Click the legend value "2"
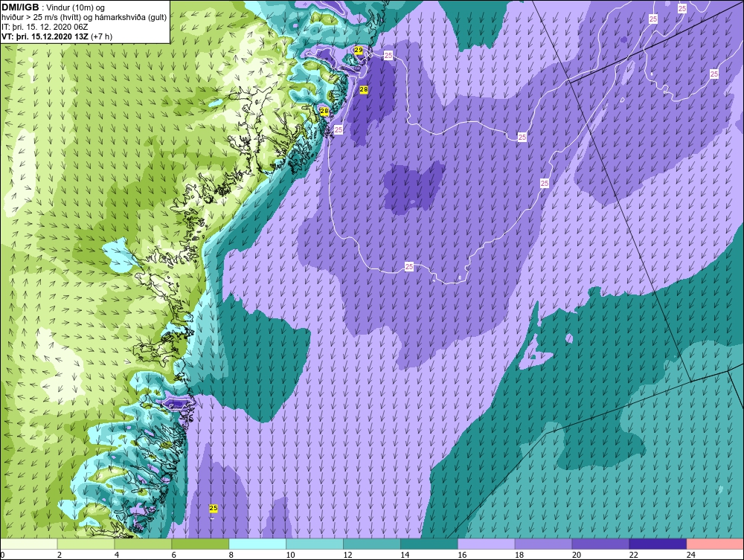 pyautogui.click(x=60, y=555)
